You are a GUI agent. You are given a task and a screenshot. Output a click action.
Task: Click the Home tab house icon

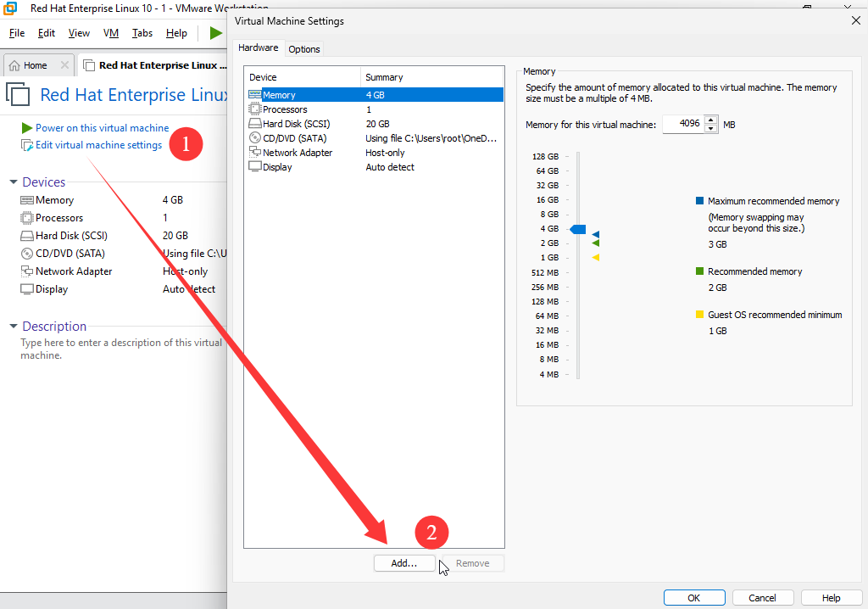coord(14,65)
